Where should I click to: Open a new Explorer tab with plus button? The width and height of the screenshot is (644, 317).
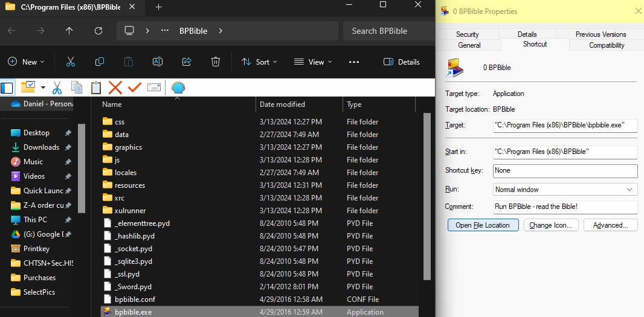click(x=158, y=7)
